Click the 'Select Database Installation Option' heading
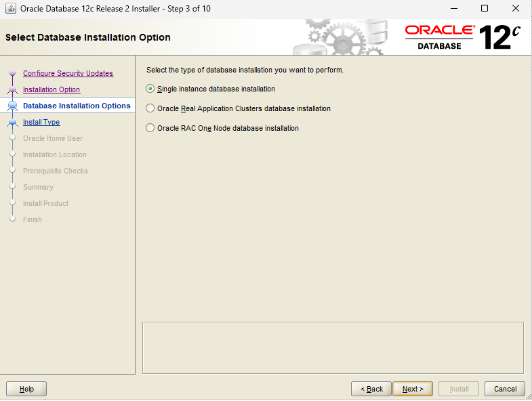The image size is (532, 401). coord(88,37)
